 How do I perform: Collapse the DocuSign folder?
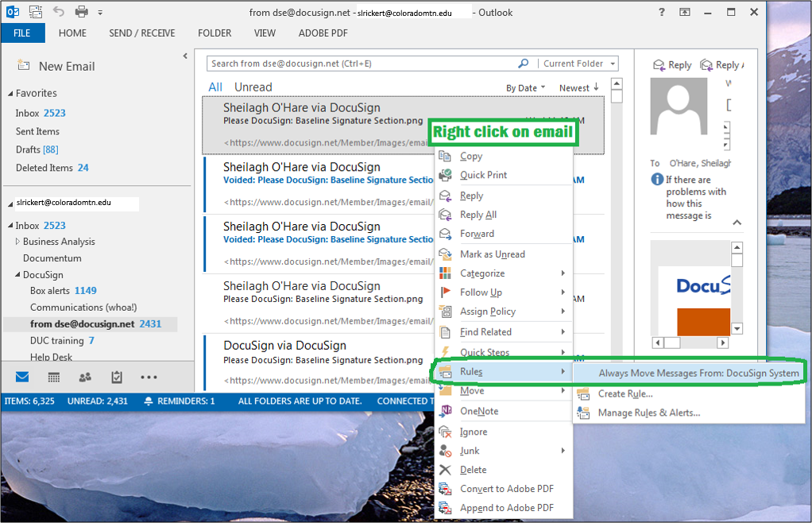pos(17,274)
